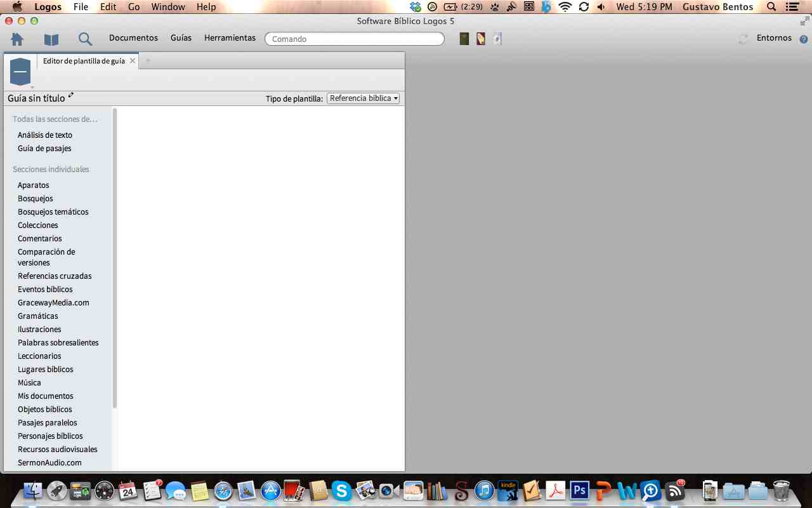Add the Bosquejos temáticos section
Screen dimensions: 812x508
coord(53,212)
